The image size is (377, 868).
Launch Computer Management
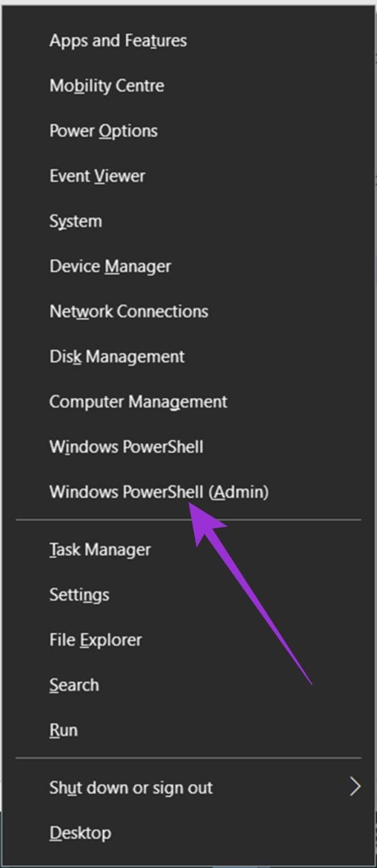pos(138,402)
